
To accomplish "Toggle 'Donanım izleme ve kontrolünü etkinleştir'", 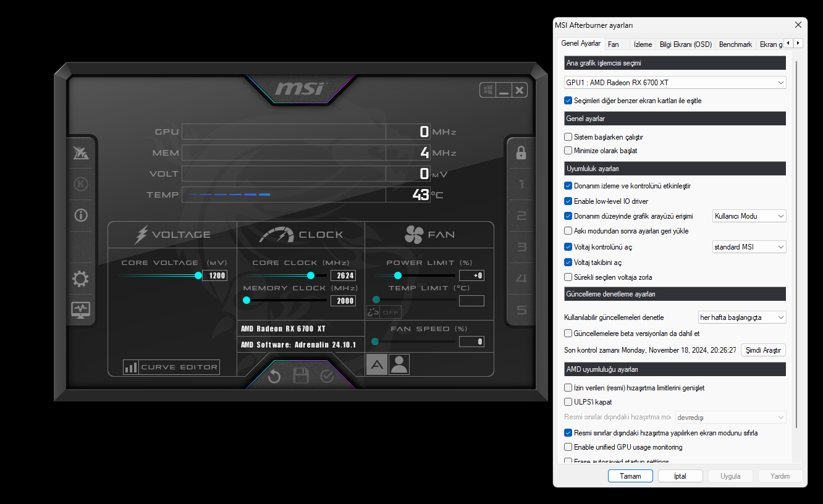I will tap(568, 186).
